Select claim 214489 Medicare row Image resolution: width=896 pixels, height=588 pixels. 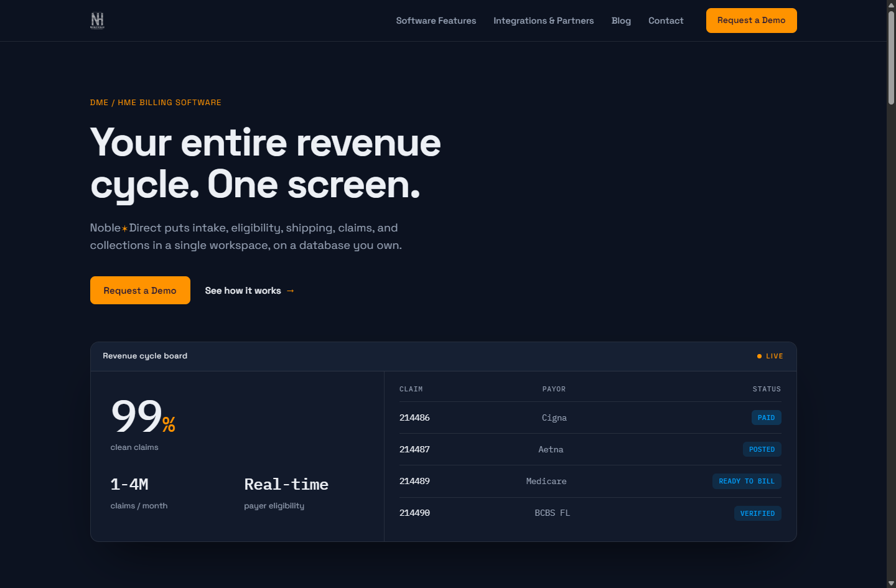590,481
